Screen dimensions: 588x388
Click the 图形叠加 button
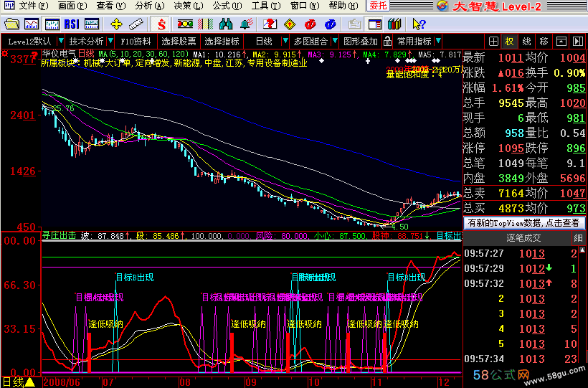(x=361, y=42)
